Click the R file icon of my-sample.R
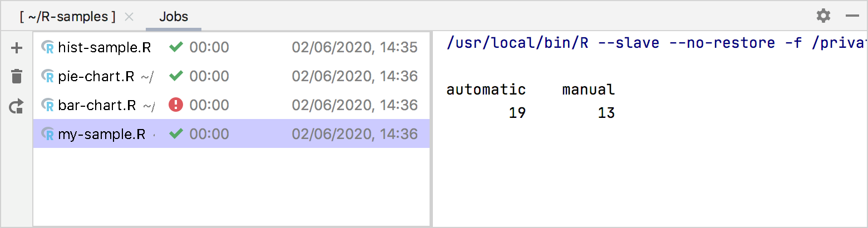 pyautogui.click(x=48, y=134)
